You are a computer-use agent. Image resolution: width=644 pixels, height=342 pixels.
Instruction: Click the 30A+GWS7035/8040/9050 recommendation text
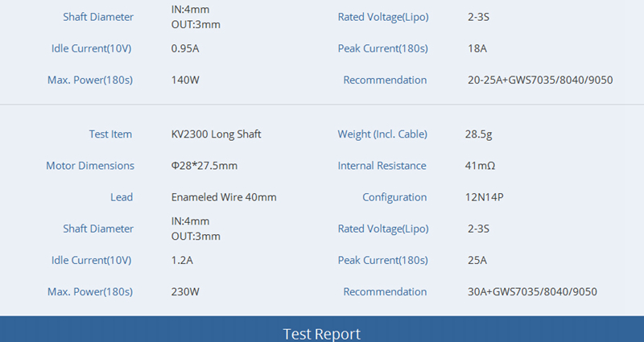coord(532,292)
